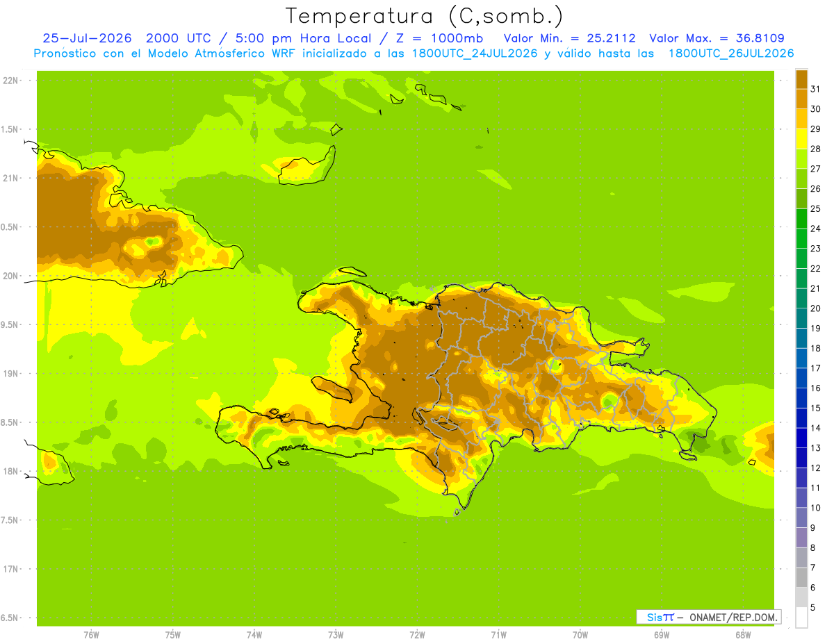Pick the dark brown legend swatch above 31
The width and height of the screenshot is (834, 644).
[801, 79]
